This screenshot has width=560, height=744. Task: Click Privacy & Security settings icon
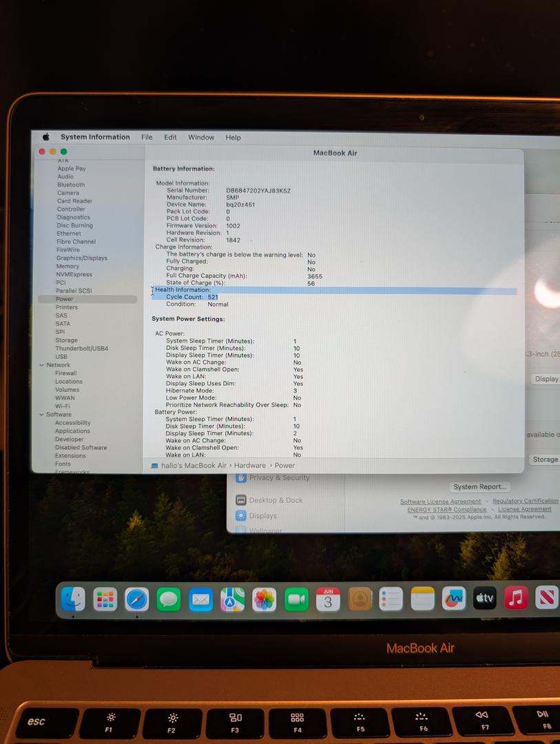pos(241,477)
